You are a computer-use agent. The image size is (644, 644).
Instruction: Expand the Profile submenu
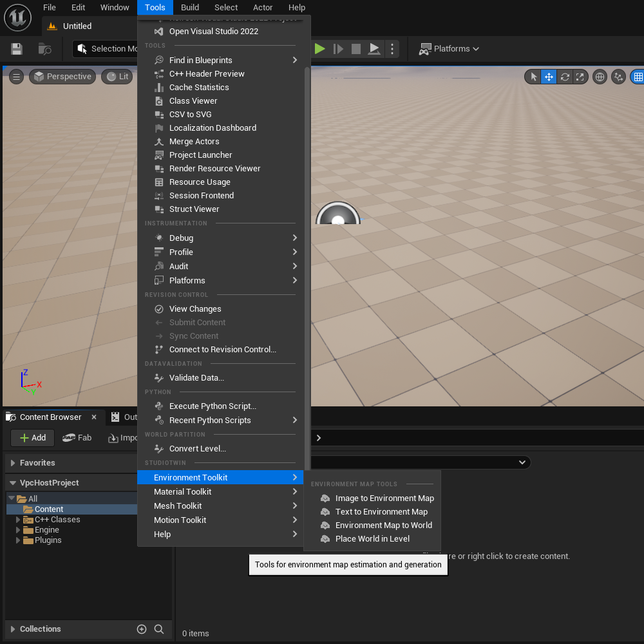point(221,252)
